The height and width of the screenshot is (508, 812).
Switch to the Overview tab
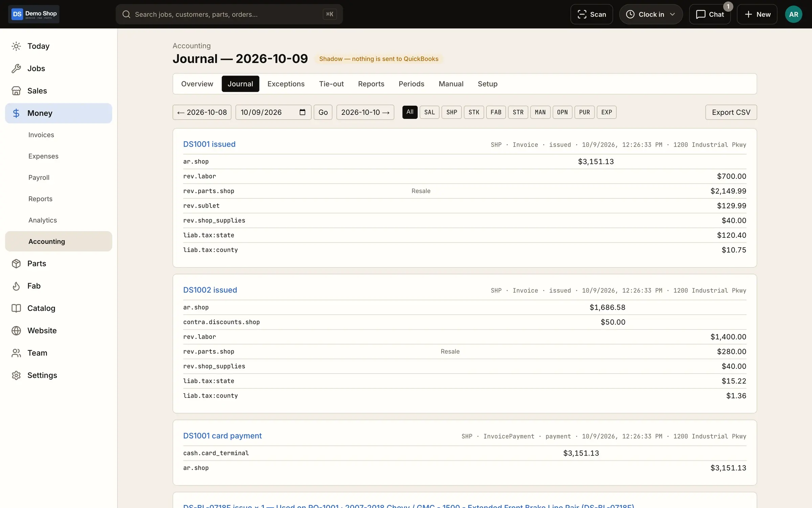197,84
